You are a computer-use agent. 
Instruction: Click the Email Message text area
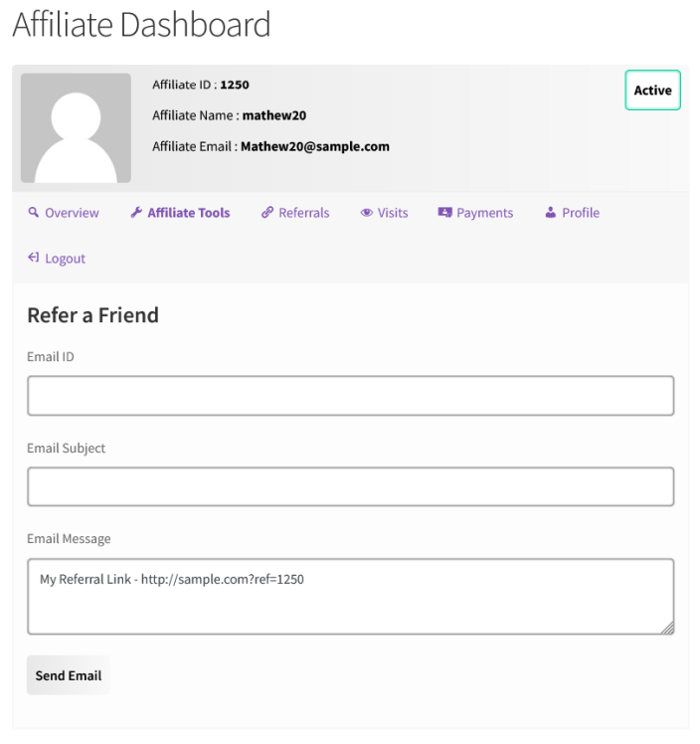pyautogui.click(x=350, y=597)
